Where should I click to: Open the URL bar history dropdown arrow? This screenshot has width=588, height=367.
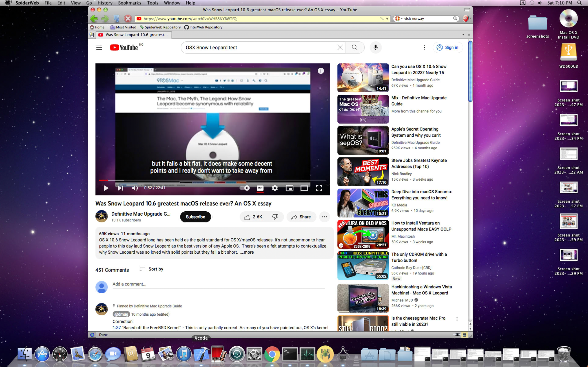tap(387, 19)
